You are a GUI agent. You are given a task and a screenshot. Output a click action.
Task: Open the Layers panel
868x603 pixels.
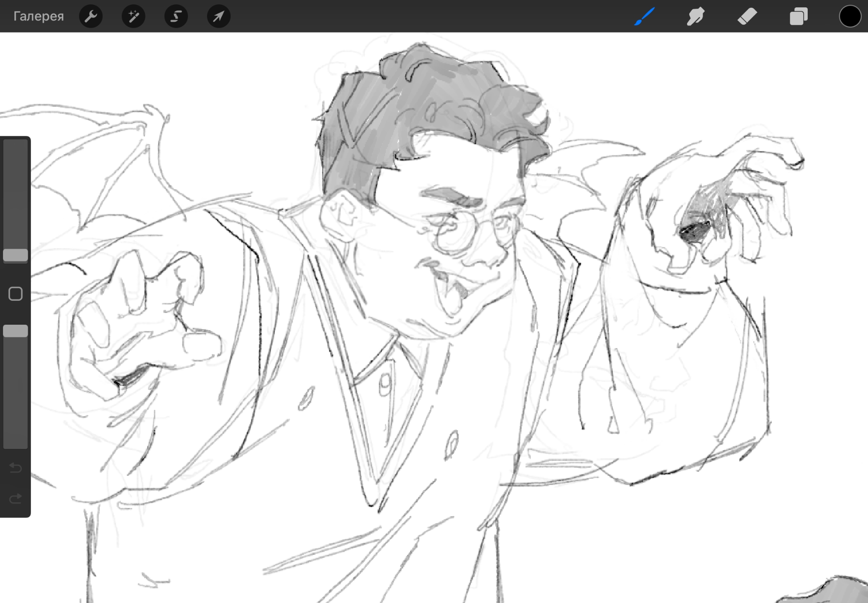tap(799, 16)
